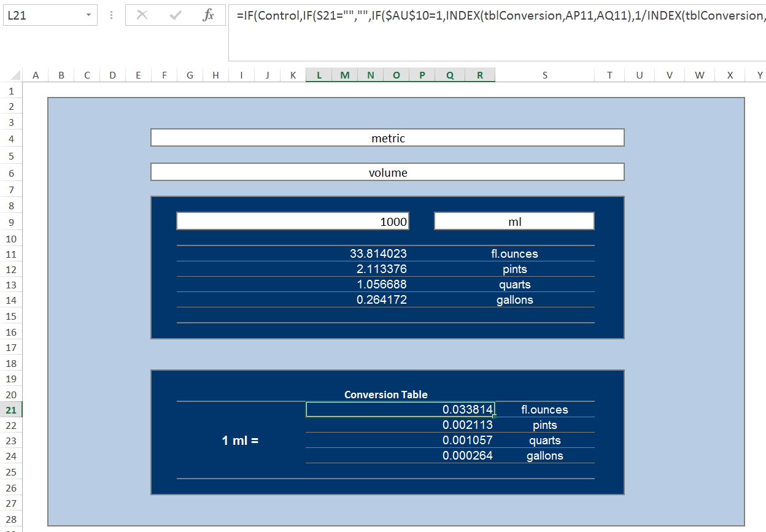
Task: Select the conversion value 0.033814
Action: point(399,409)
